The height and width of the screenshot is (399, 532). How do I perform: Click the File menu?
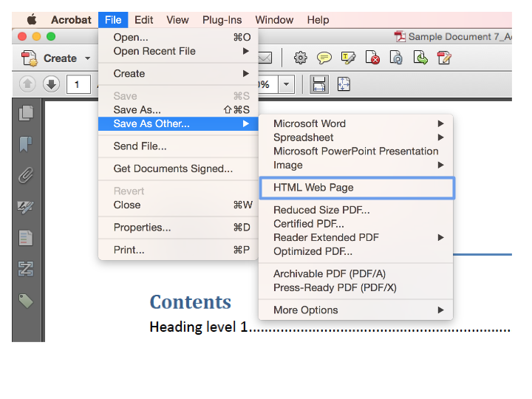(x=113, y=20)
